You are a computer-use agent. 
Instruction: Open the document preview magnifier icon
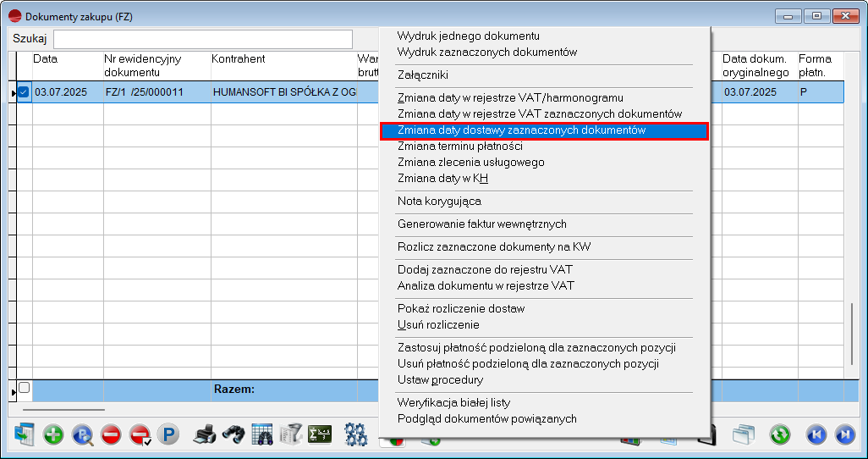pos(82,434)
